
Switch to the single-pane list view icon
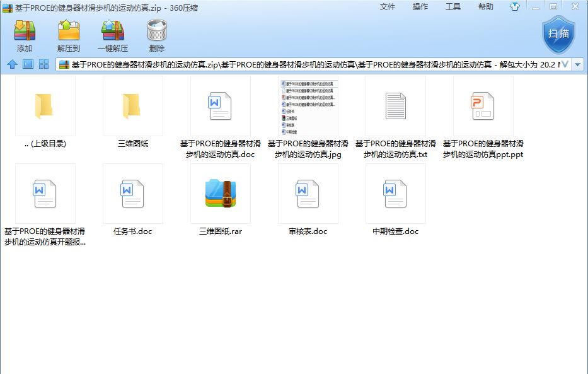click(x=28, y=64)
